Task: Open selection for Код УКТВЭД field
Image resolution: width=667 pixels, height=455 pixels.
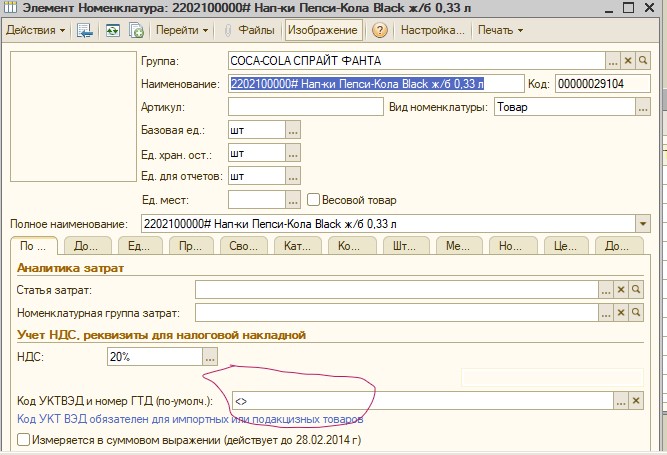Action: click(x=621, y=401)
